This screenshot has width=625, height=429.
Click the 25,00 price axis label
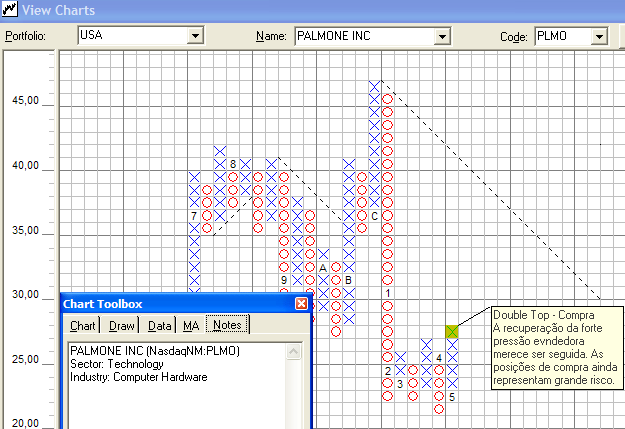(26, 360)
